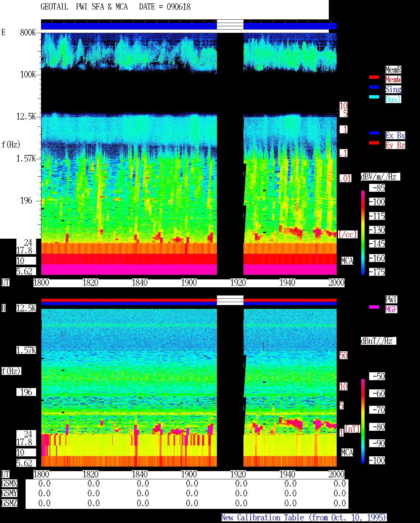420x523 pixels.
Task: Select the GEOTAIL PWI SFA & MCA title
Action: click(x=84, y=7)
